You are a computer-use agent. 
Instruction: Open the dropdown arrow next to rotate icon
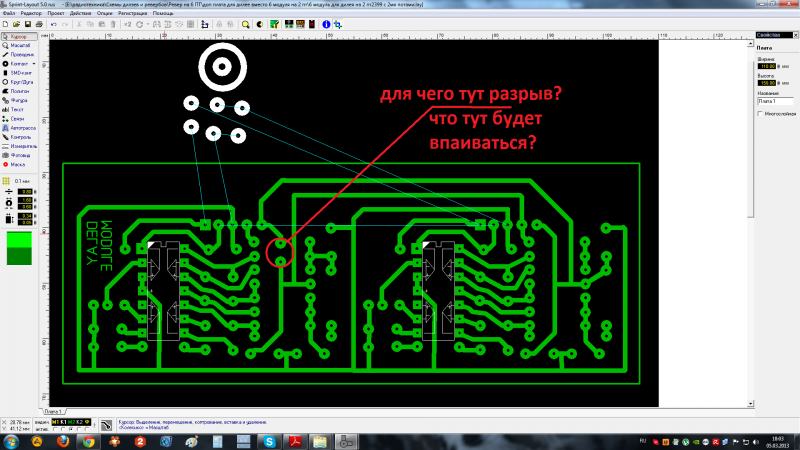[147, 24]
